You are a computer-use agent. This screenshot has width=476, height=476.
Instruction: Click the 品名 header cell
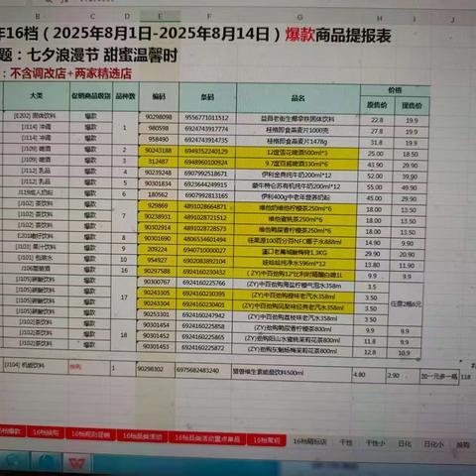click(x=298, y=98)
